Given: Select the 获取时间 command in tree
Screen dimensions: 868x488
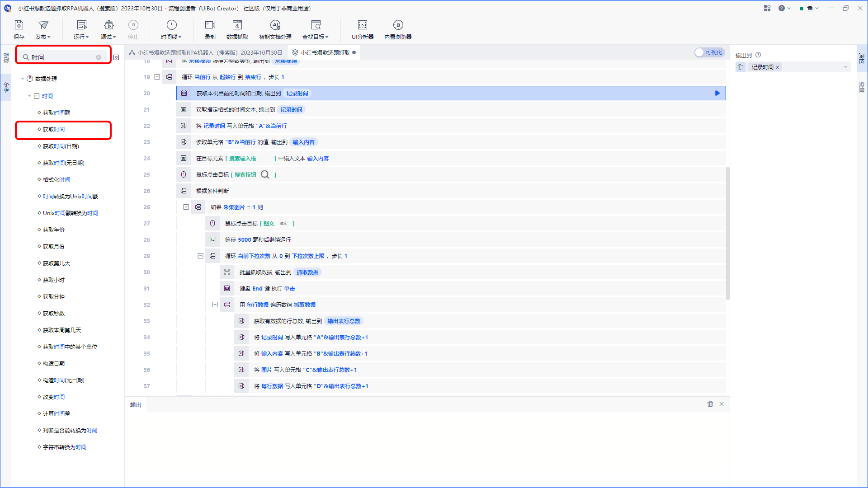Looking at the screenshot, I should coord(54,129).
